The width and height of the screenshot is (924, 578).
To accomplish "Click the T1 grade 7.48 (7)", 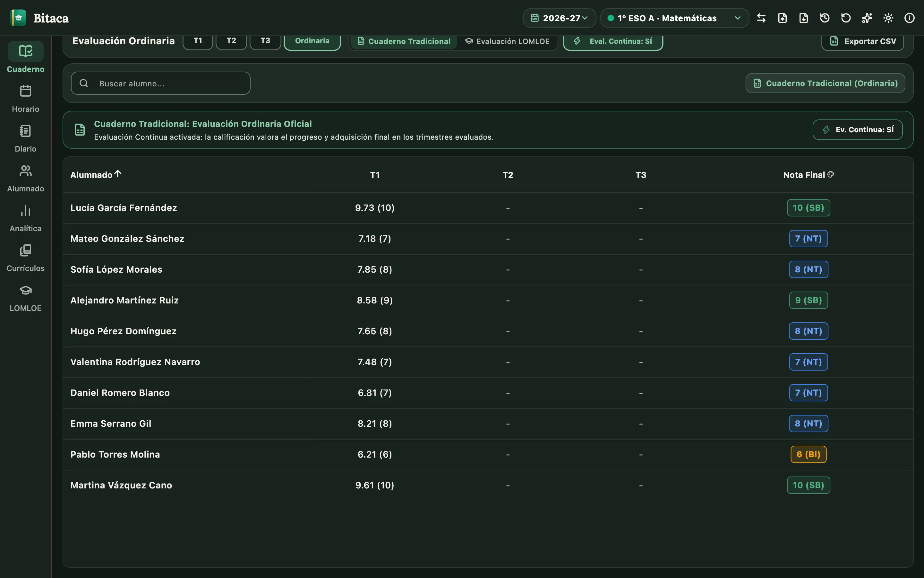I will coord(374,362).
